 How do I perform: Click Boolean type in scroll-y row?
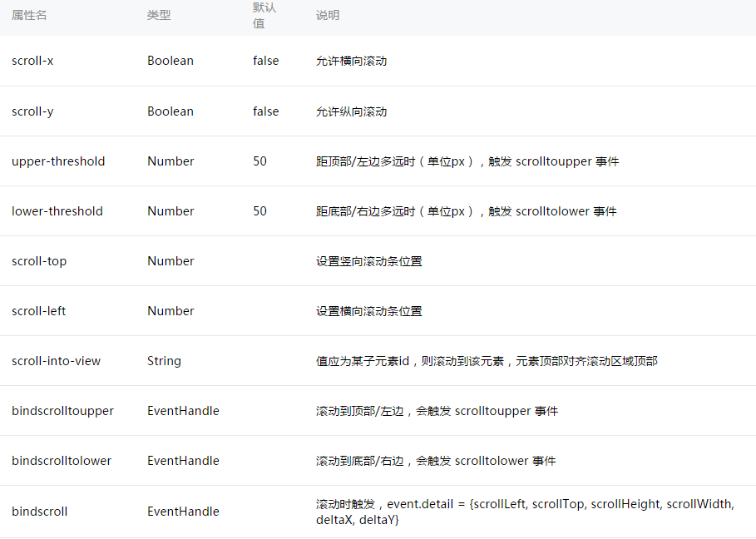(x=170, y=111)
